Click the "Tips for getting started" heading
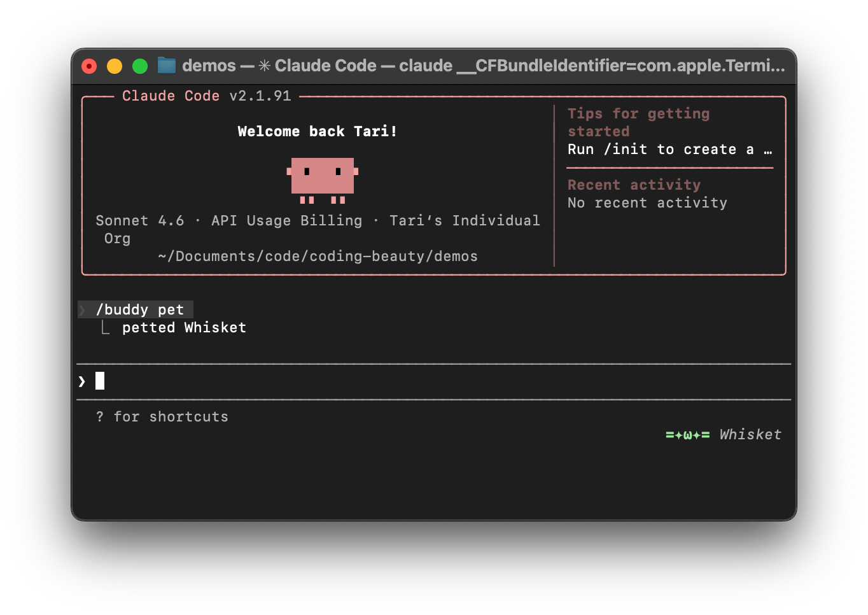The image size is (868, 615). click(638, 123)
